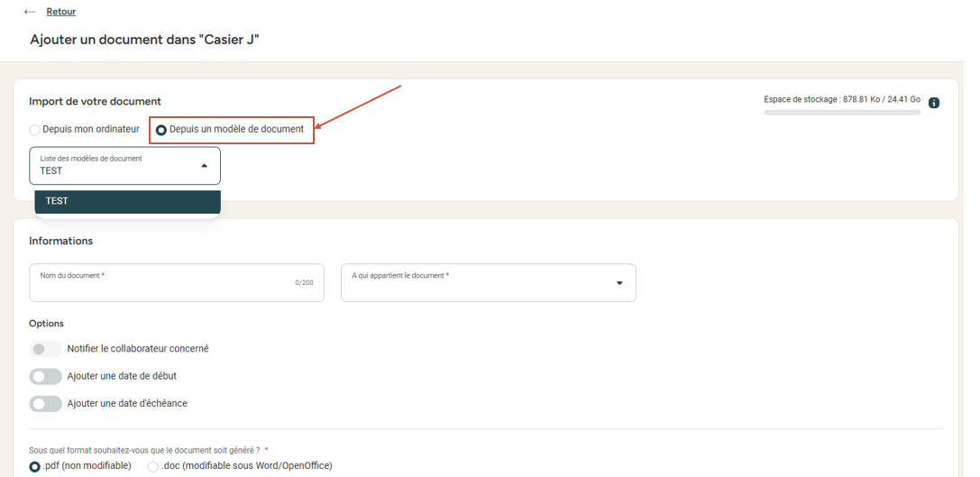This screenshot has height=477, width=980.
Task: Click the owner dropdown arrow icon
Action: pyautogui.click(x=619, y=283)
